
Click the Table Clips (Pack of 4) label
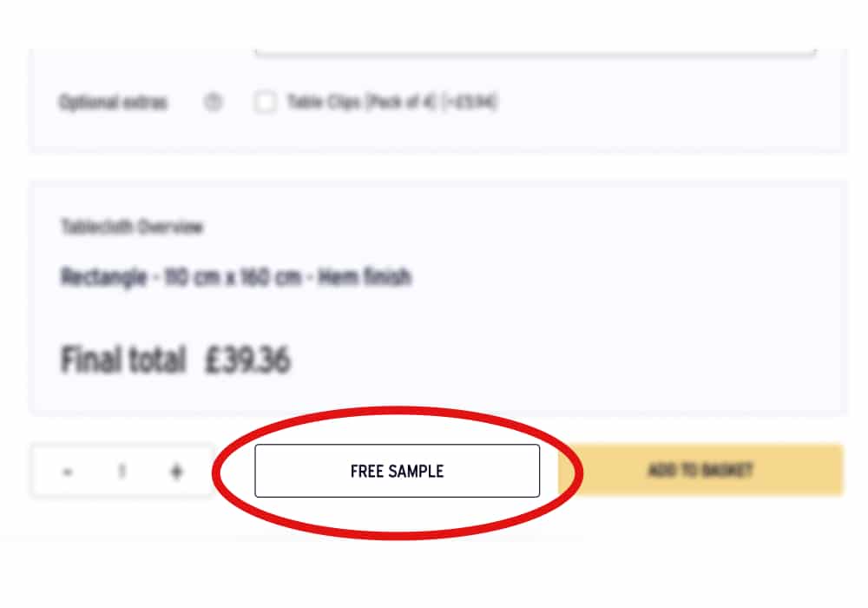tap(360, 102)
